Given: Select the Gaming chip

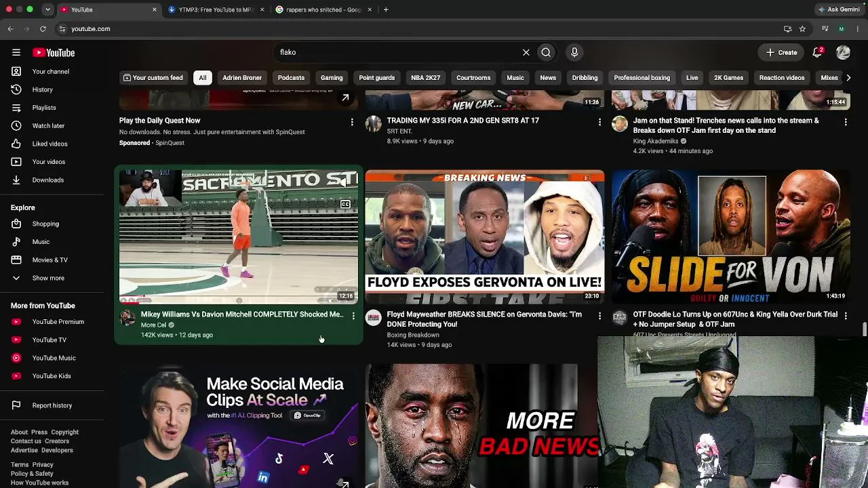Looking at the screenshot, I should pyautogui.click(x=332, y=77).
